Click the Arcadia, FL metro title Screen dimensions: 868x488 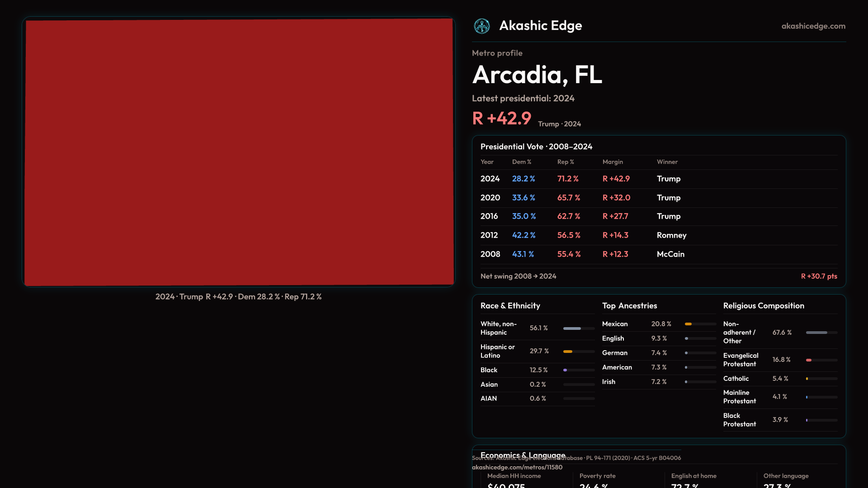pyautogui.click(x=537, y=75)
